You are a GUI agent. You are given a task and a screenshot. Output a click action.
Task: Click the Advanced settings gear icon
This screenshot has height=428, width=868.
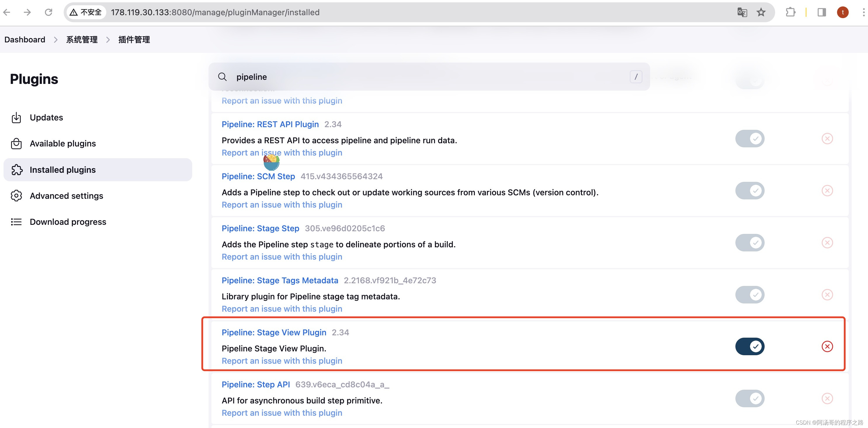pos(16,196)
